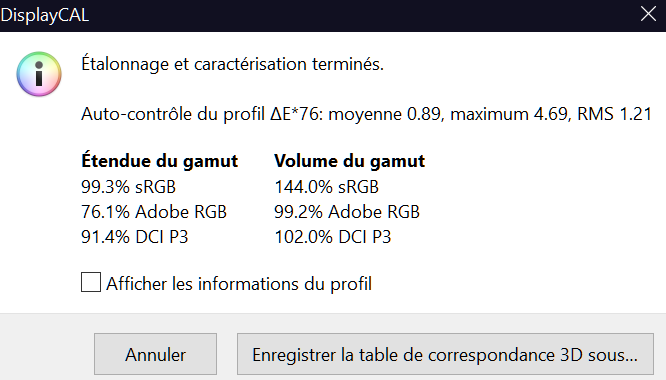Click the 144.0% sRGB volume value
The height and width of the screenshot is (380, 666).
pos(327,187)
